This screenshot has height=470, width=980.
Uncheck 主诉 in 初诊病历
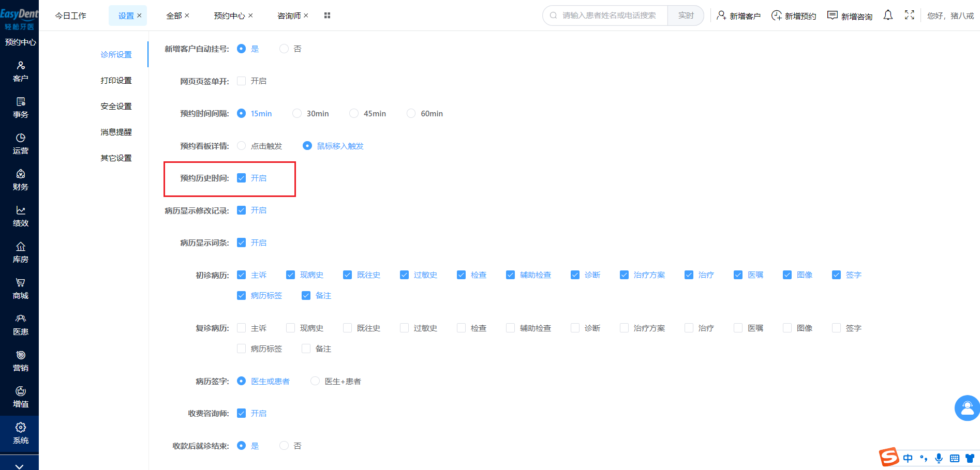coord(242,275)
